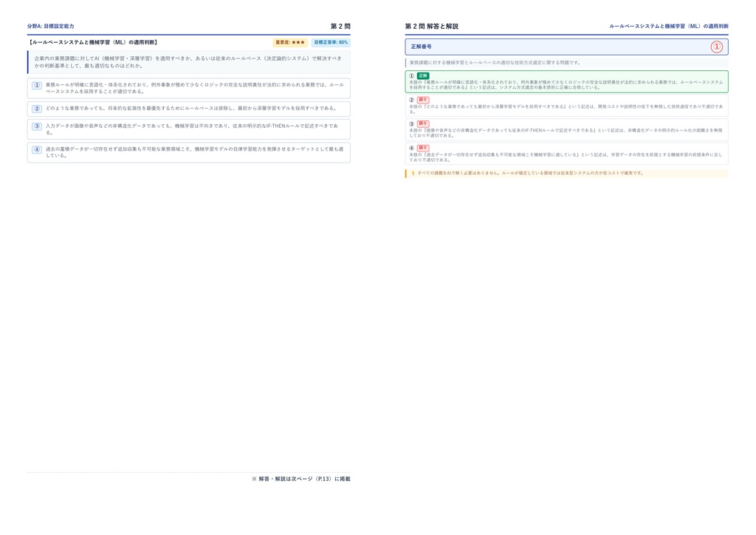
Task: Click the explanation text in the green 正解 box
Action: 566,85
